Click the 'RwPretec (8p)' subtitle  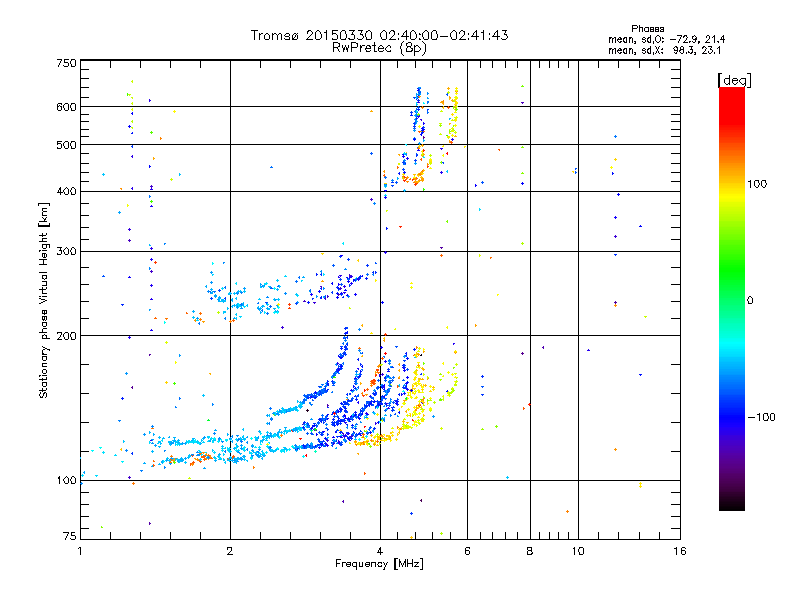point(379,48)
